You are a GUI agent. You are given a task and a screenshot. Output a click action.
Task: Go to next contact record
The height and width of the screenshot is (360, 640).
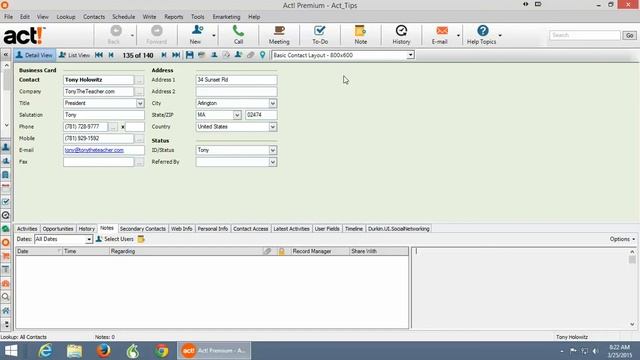point(164,55)
